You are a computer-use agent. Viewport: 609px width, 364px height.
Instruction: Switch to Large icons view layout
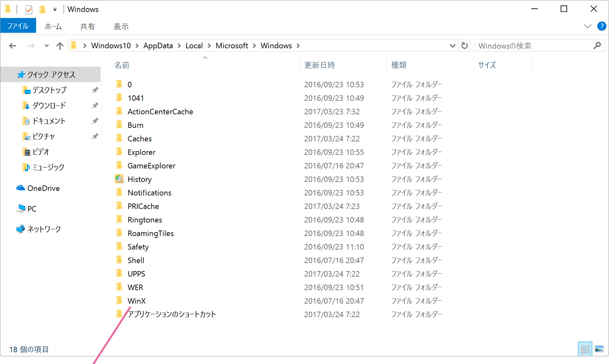pyautogui.click(x=599, y=349)
